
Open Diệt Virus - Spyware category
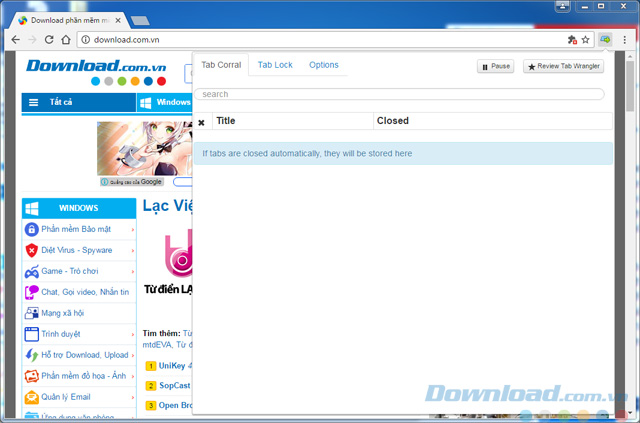coord(77,250)
